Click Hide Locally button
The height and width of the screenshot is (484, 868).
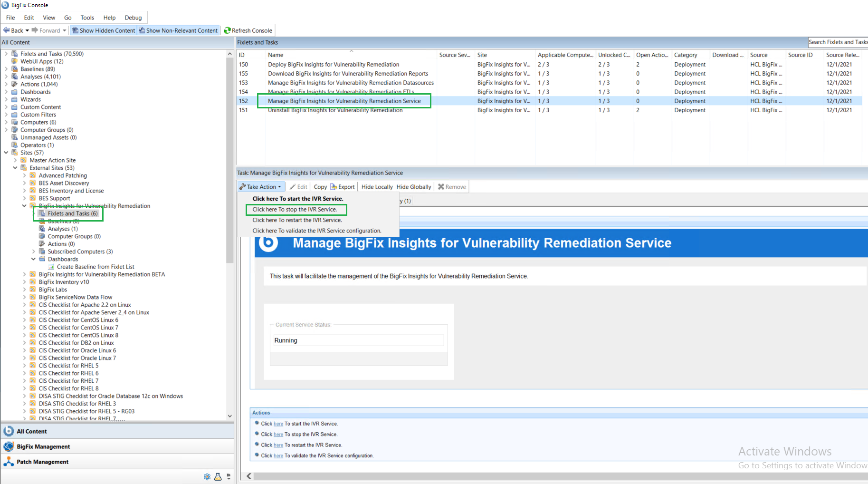click(x=377, y=187)
